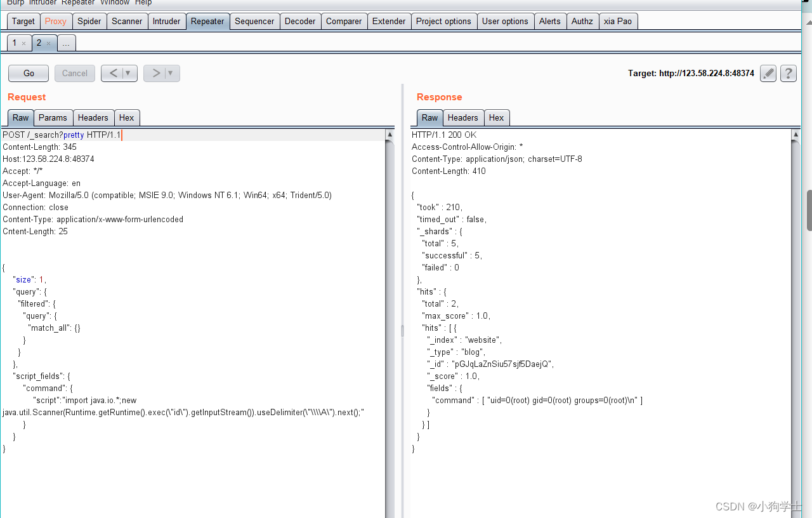812x518 pixels.
Task: Open the Repeater menu in menu bar
Action: (78, 3)
